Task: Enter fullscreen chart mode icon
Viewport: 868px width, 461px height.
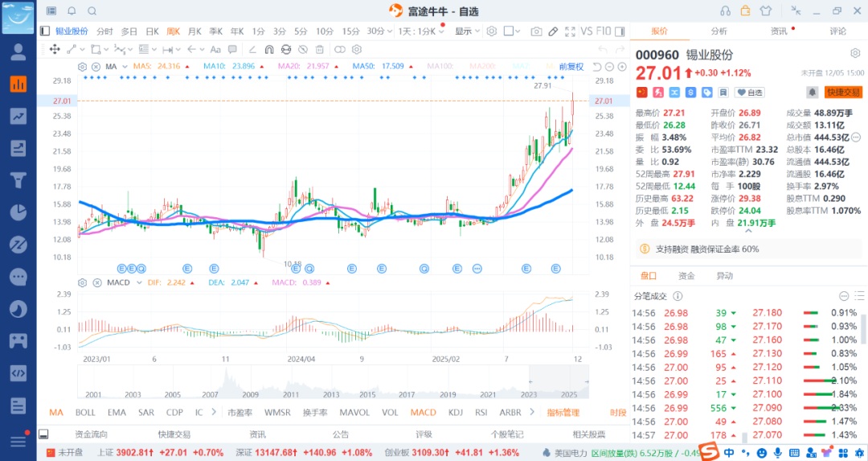Action: 570,31
